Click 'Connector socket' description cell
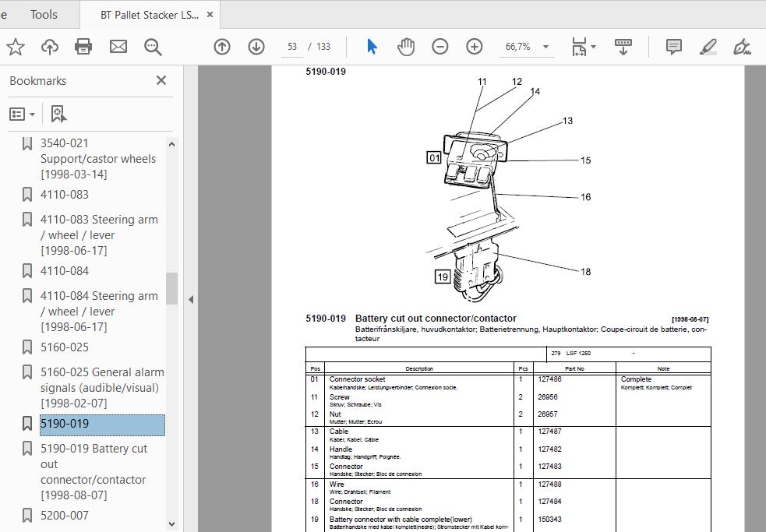This screenshot has width=766, height=532. [357, 379]
